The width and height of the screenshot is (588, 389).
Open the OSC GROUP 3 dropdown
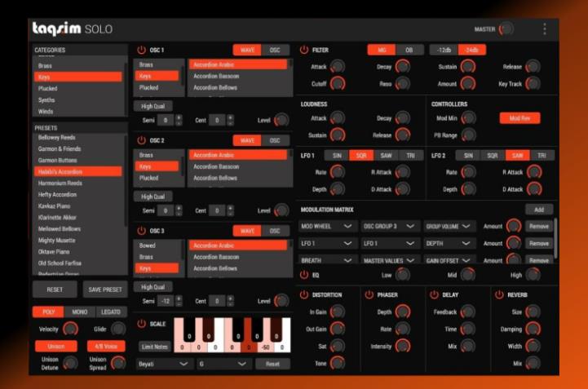pos(389,226)
